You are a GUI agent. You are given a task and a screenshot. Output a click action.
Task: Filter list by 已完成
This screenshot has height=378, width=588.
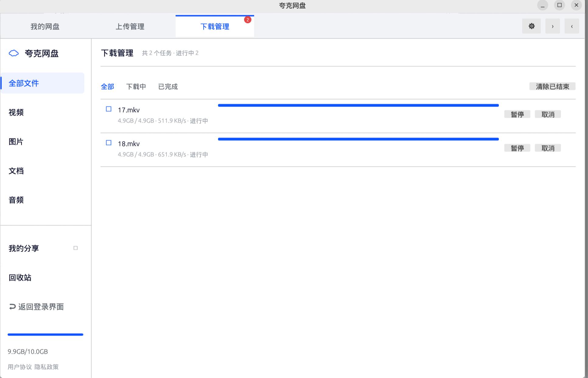coord(168,87)
